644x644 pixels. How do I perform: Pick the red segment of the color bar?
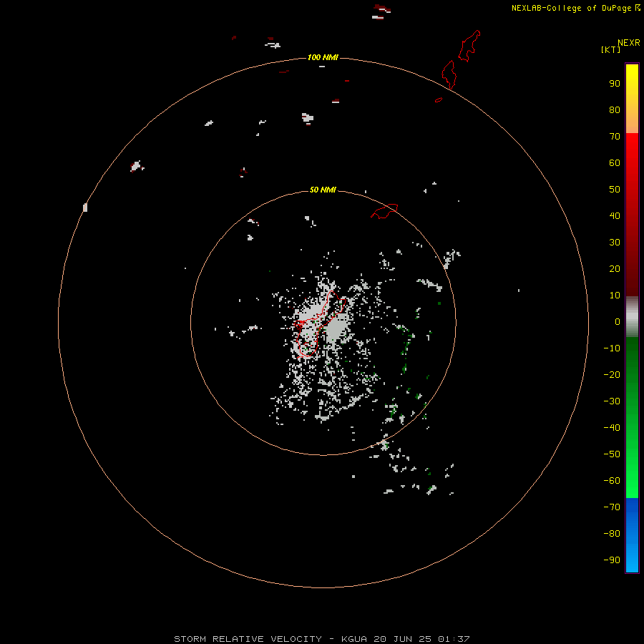point(632,215)
